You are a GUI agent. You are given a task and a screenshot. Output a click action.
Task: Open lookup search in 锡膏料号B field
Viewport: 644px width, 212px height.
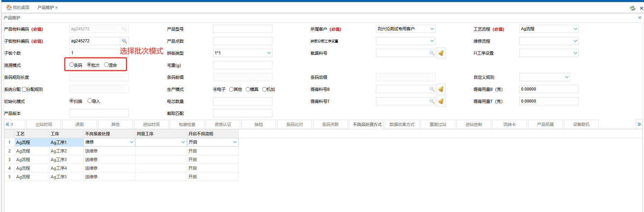[432, 89]
